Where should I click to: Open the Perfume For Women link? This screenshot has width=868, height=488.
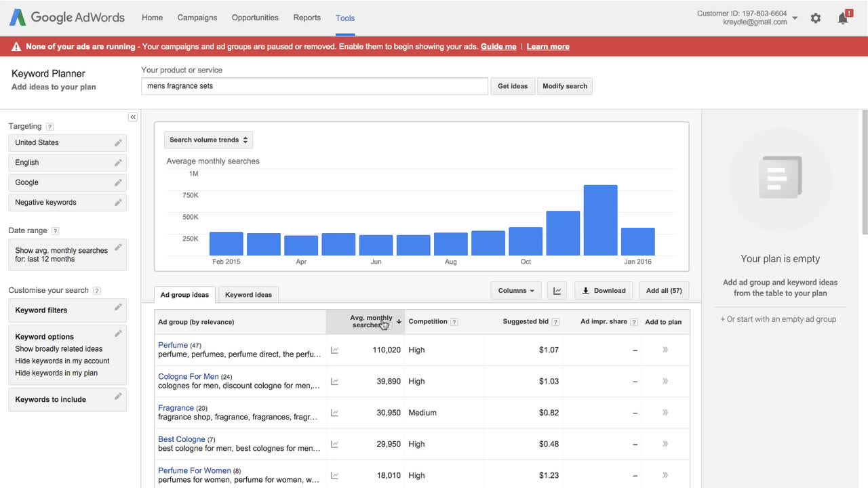tap(195, 470)
